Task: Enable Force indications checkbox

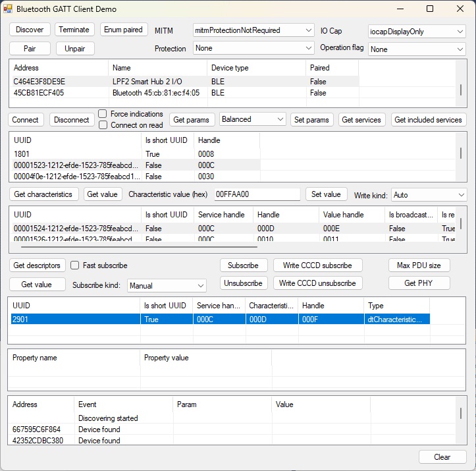Action: click(x=103, y=114)
